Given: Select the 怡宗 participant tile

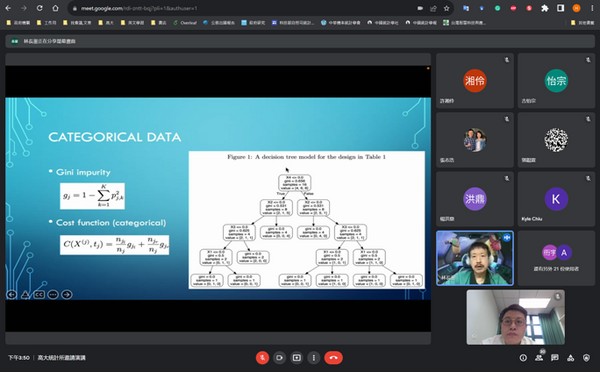Looking at the screenshot, I should point(556,81).
